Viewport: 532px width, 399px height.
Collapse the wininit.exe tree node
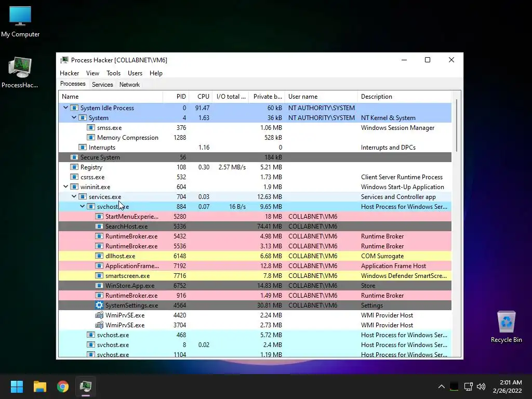coord(65,187)
